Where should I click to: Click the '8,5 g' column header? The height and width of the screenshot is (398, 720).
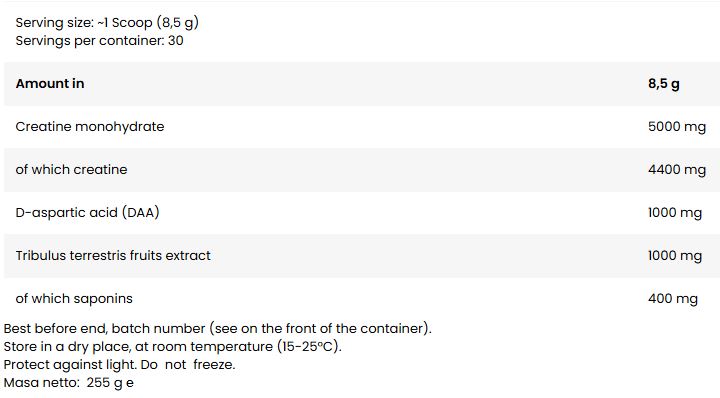coord(664,84)
